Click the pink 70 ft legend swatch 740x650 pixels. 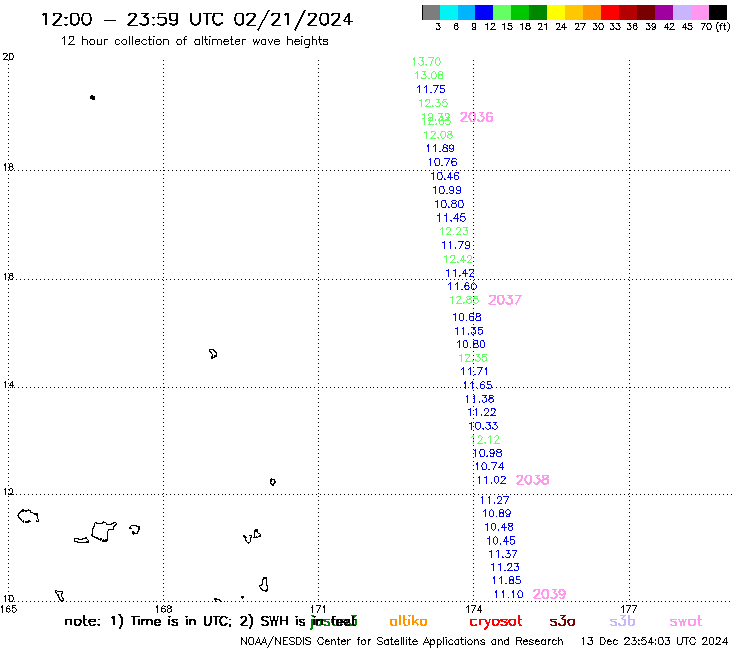pyautogui.click(x=699, y=12)
